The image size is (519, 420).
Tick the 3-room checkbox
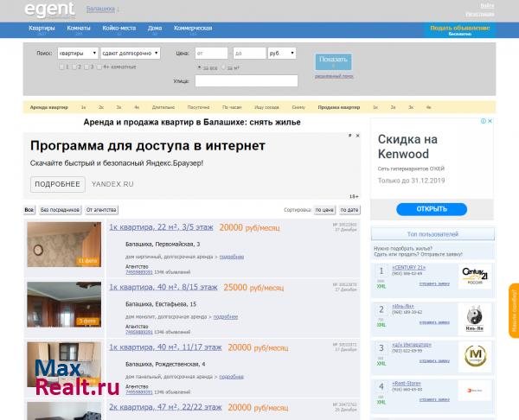[86, 67]
